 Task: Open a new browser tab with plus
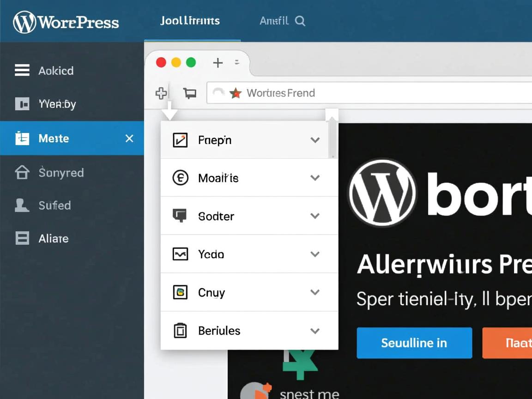click(218, 63)
